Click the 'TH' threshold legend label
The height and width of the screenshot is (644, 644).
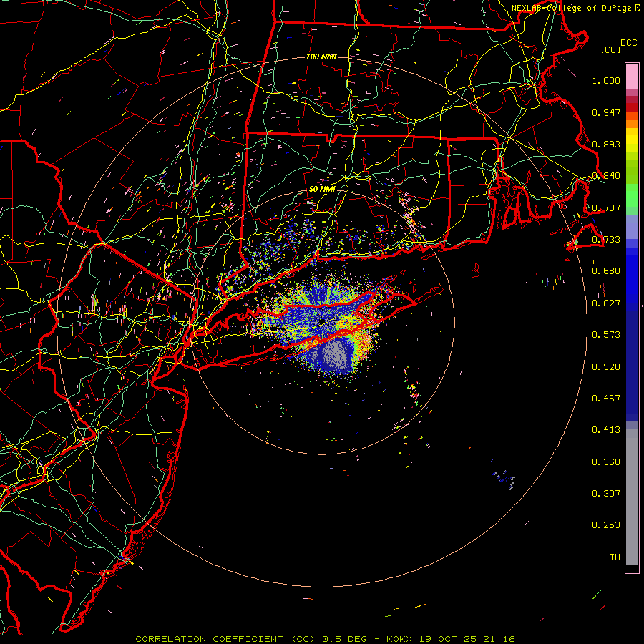[615, 557]
